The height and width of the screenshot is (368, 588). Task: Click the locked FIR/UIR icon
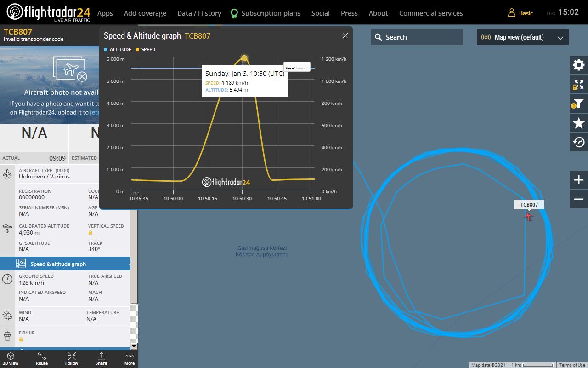(21, 339)
